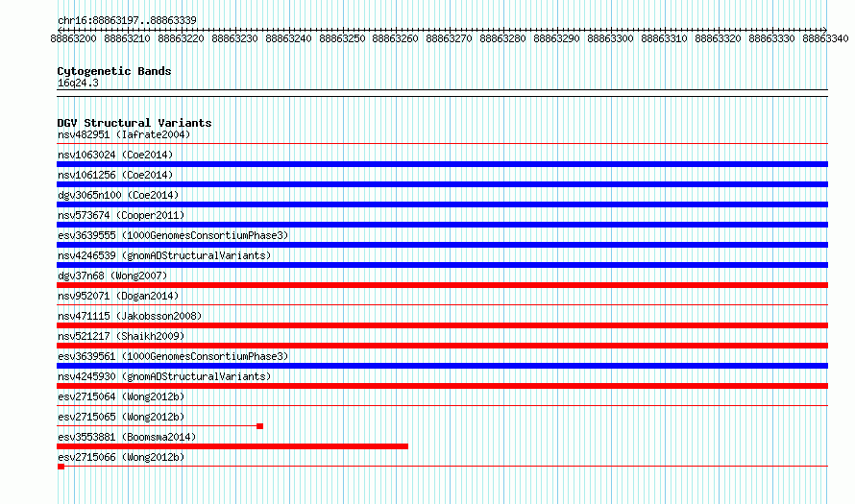This screenshot has height=504, width=855.
Task: Select the 16q24.3 band label
Action: [x=78, y=83]
